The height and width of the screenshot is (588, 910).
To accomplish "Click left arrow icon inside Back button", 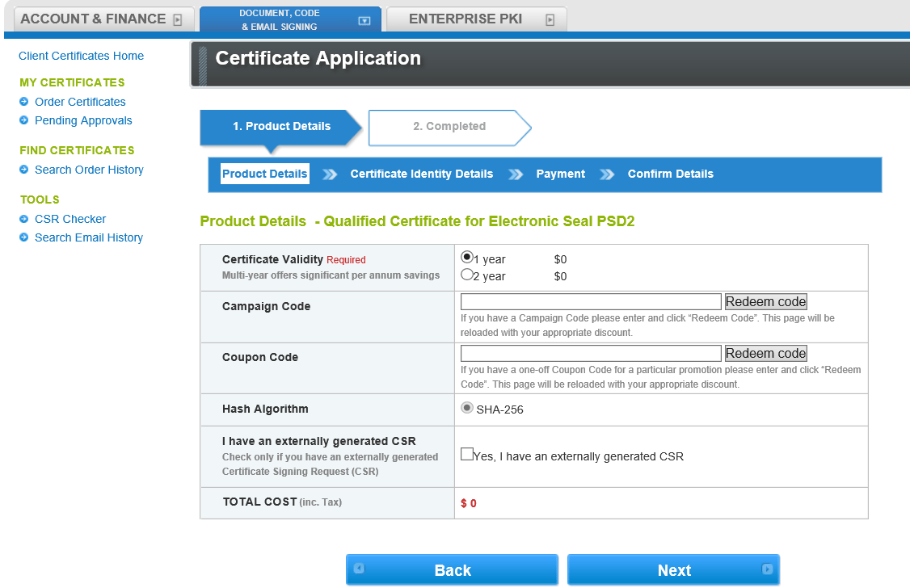I will [358, 570].
